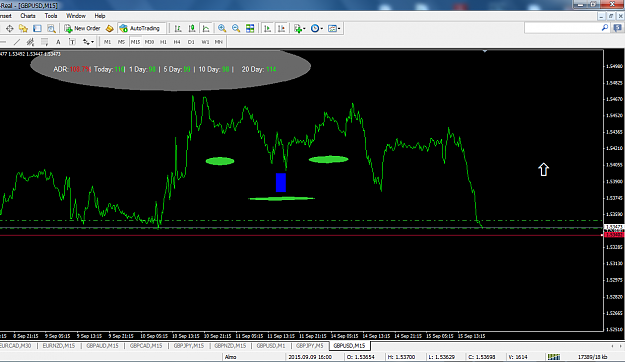Switch to the H4 timeframe

pyautogui.click(x=177, y=42)
